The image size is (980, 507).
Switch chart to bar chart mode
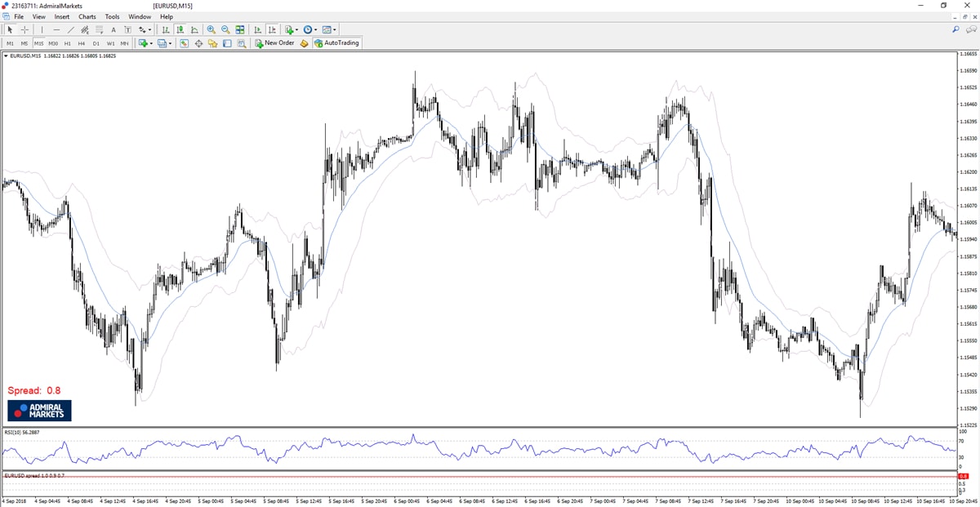(x=165, y=29)
